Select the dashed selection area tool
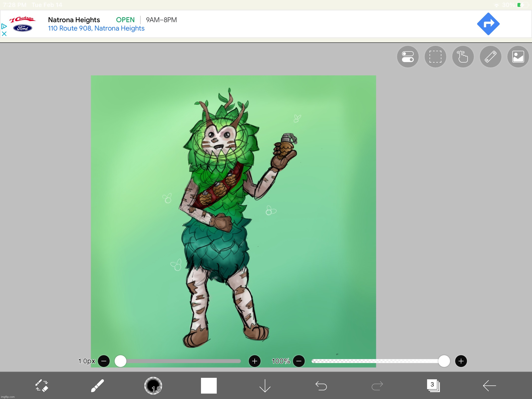 435,57
